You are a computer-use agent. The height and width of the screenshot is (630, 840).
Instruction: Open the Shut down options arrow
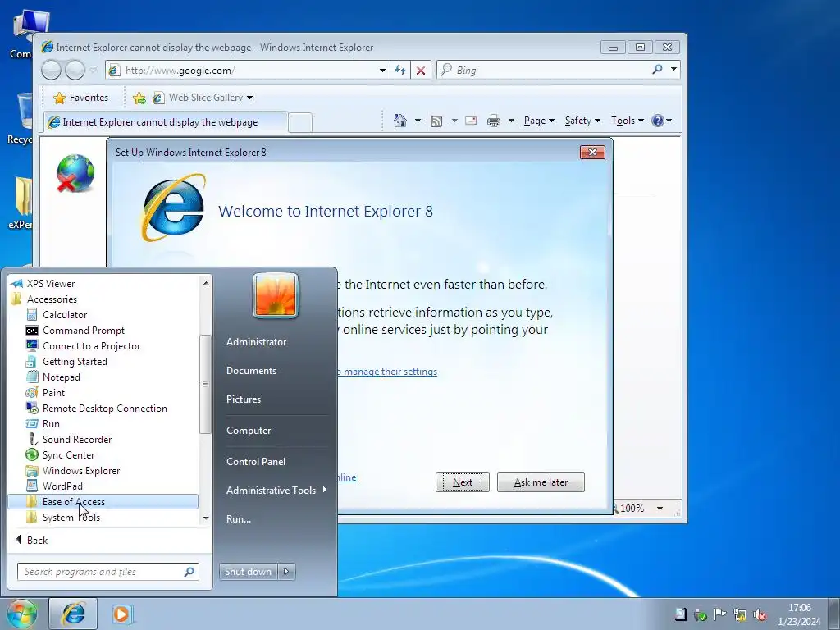[x=286, y=572]
